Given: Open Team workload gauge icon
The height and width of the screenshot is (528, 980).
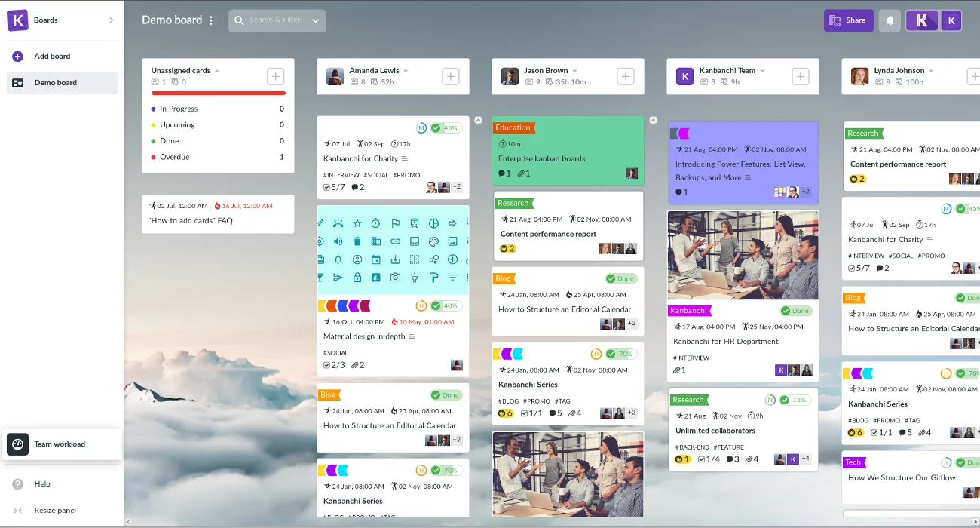Looking at the screenshot, I should tap(18, 444).
